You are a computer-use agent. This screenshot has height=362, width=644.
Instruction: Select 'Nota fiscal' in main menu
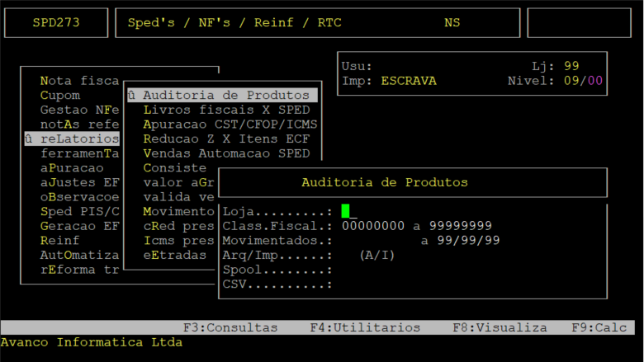click(79, 81)
